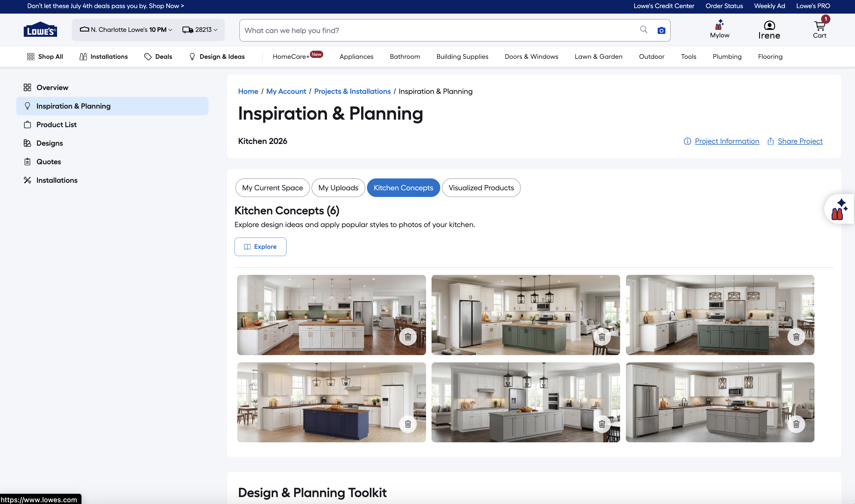Open Building Supplies category
Viewport: 855px width, 504px height.
462,57
